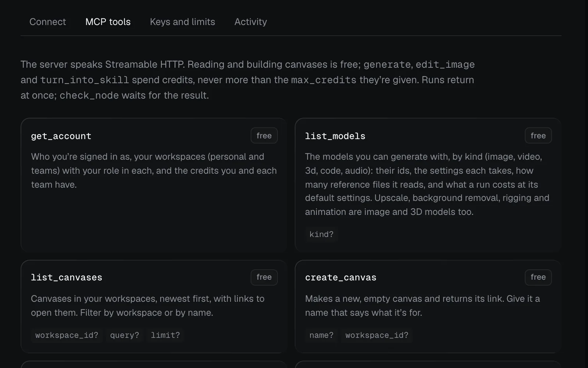This screenshot has height=368, width=588.
Task: Click the create_canvas tool name
Action: 341,277
